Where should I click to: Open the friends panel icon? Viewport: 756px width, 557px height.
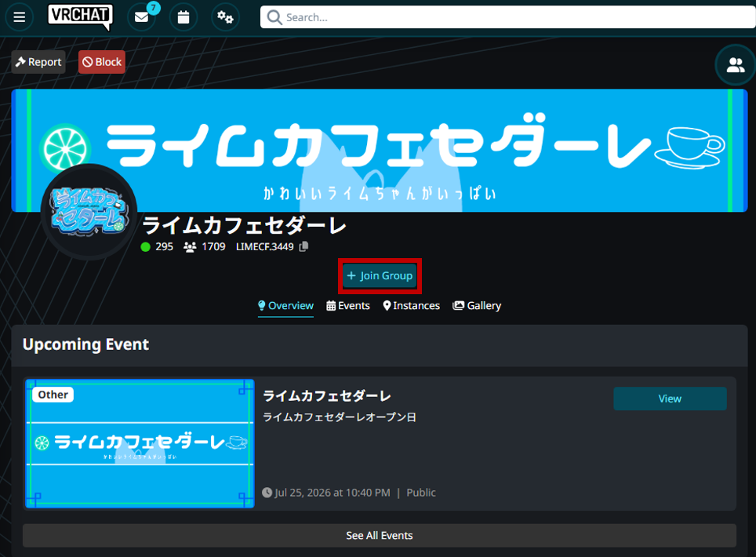pyautogui.click(x=736, y=65)
